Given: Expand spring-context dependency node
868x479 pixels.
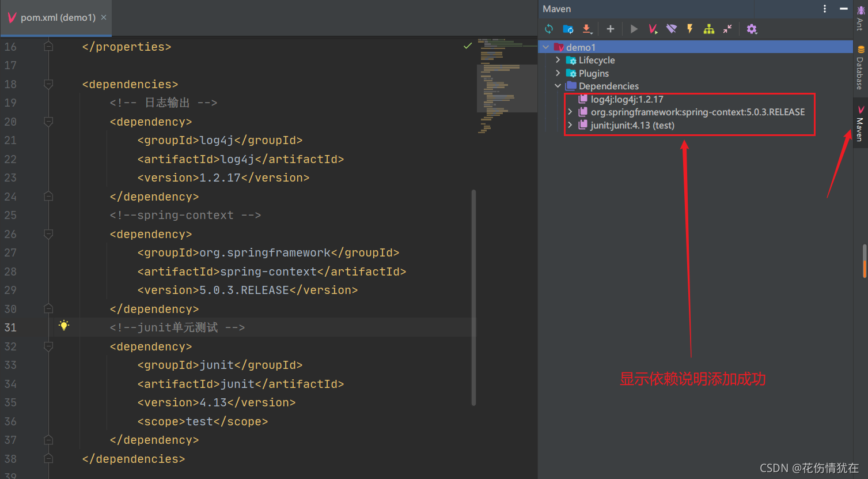Looking at the screenshot, I should point(570,112).
